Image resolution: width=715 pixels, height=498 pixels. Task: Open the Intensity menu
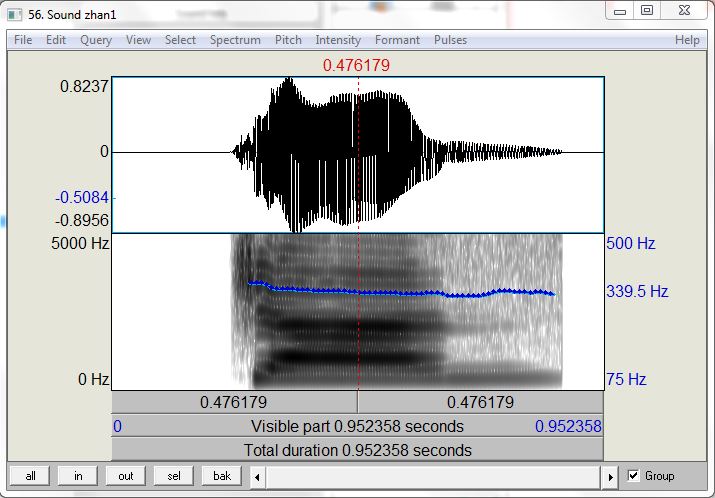(338, 40)
